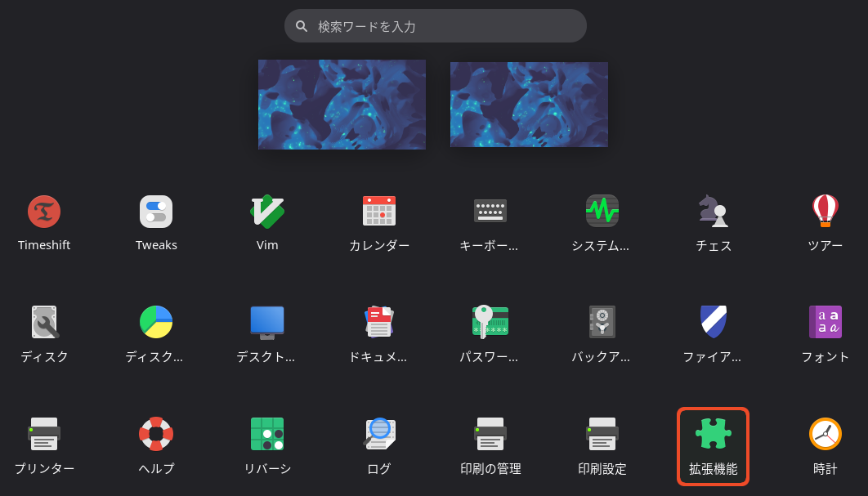Screen dimensions: 868x496
Task: Open the デスクト... desktop monitor app
Action: point(267,322)
